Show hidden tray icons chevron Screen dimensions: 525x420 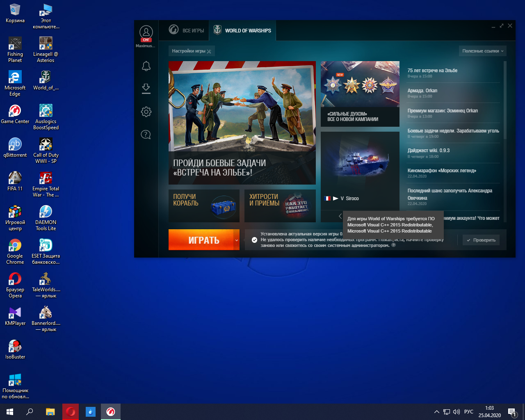click(x=437, y=412)
